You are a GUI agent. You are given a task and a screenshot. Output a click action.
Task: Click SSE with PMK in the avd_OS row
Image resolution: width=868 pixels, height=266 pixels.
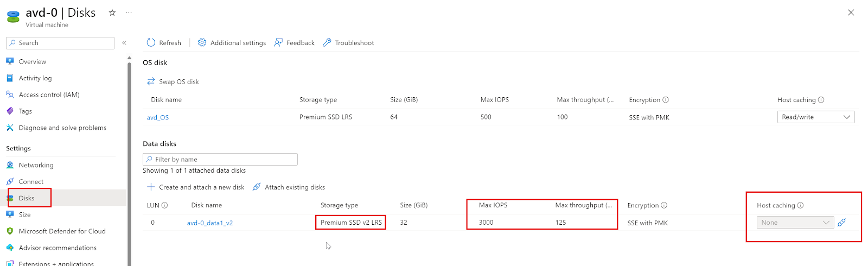click(x=649, y=117)
